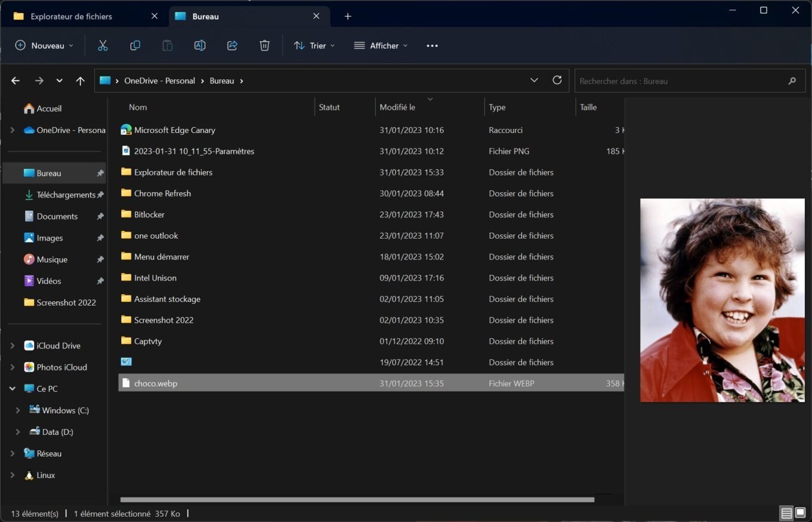Click the horizontal scrollbar of file list
The height and width of the screenshot is (522, 812).
[x=357, y=500]
